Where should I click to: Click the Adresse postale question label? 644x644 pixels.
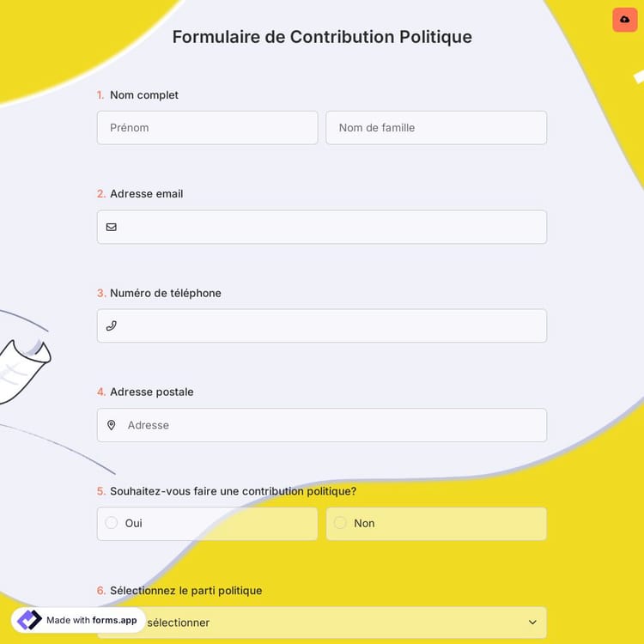(x=151, y=392)
